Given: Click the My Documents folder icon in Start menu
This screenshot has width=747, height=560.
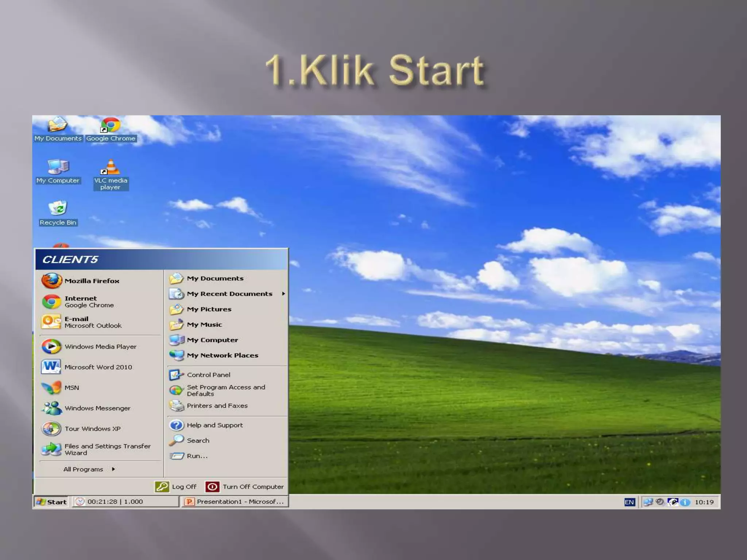Looking at the screenshot, I should point(177,278).
